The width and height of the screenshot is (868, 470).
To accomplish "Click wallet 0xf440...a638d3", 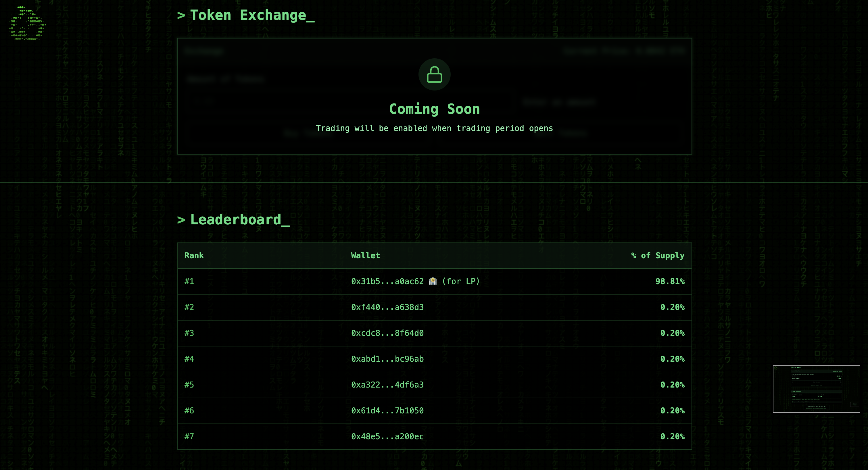I will tap(387, 307).
